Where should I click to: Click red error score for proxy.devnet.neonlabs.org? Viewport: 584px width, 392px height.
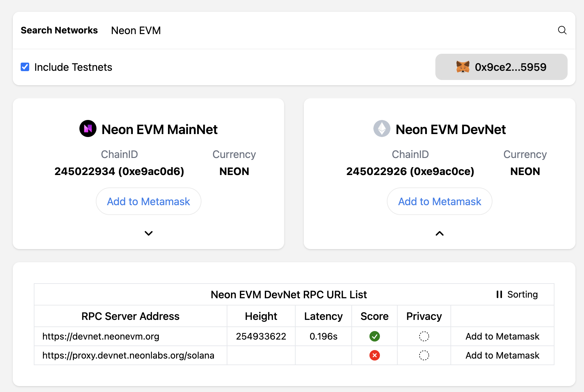click(374, 355)
